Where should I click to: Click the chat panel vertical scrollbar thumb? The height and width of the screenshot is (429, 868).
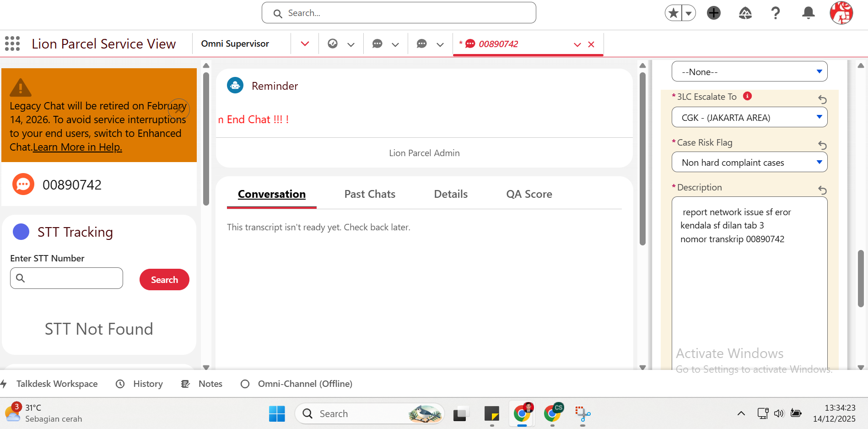click(642, 158)
